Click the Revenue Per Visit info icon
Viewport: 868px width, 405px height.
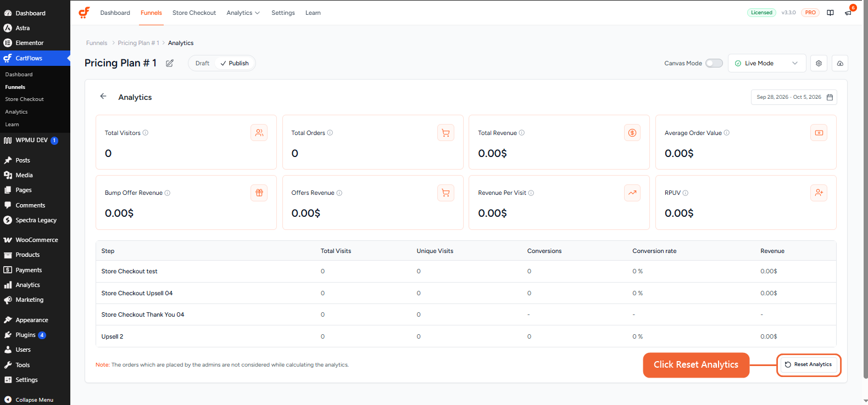click(531, 193)
